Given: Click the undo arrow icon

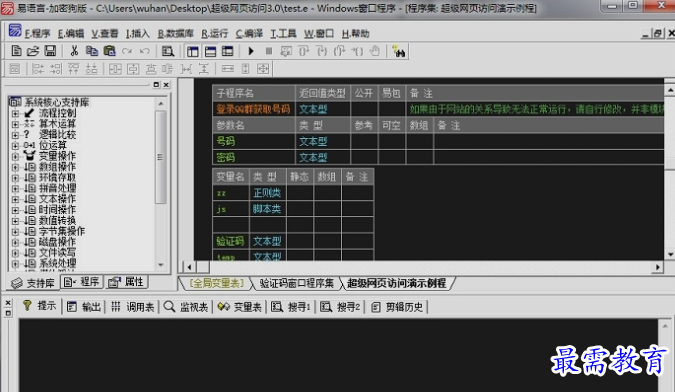Looking at the screenshot, I should coord(145,51).
